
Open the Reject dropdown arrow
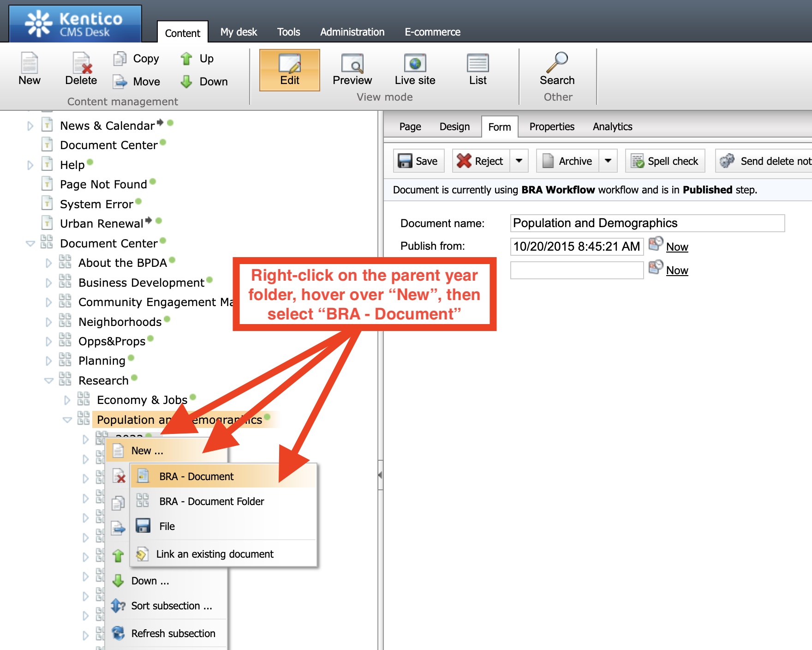[x=519, y=161]
